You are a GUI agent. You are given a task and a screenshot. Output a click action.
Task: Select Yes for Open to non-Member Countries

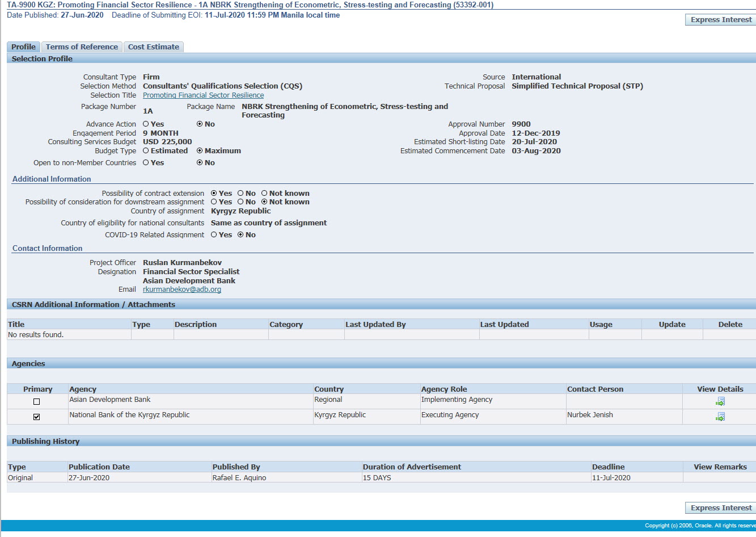coord(146,163)
